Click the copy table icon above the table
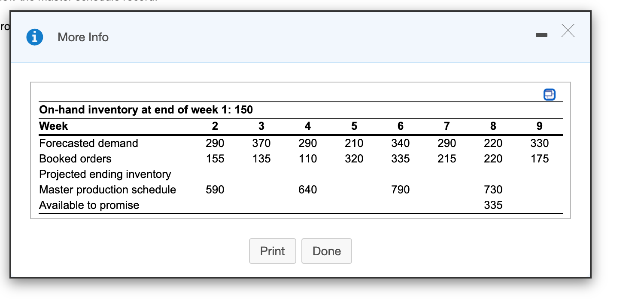Screen dimensions: 644x300 pyautogui.click(x=549, y=95)
